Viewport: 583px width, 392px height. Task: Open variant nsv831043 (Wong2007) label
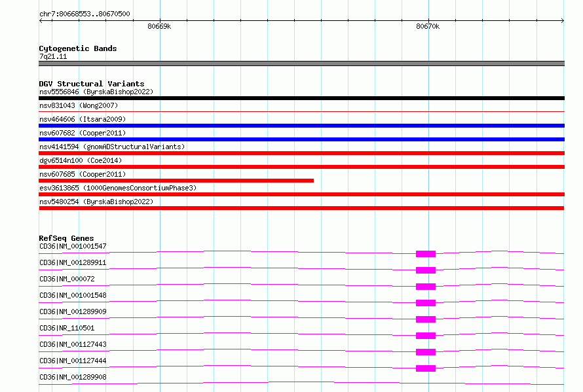point(79,105)
